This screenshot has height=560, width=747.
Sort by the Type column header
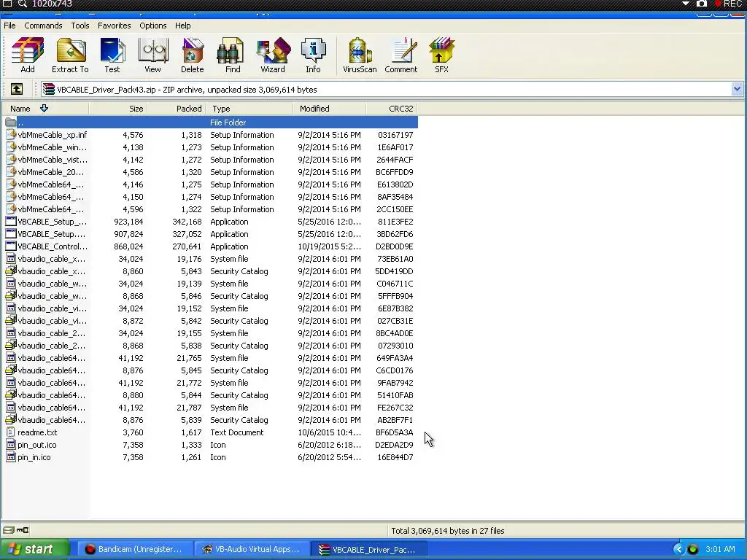tap(249, 109)
